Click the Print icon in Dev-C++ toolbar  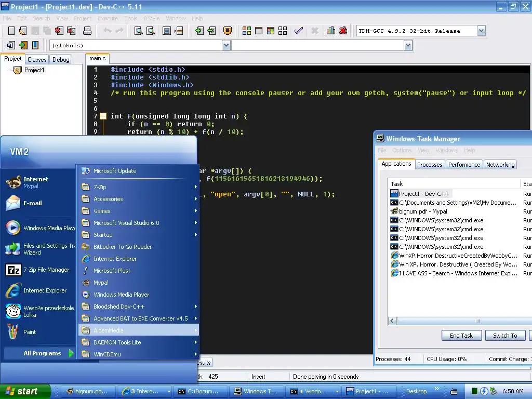point(87,31)
